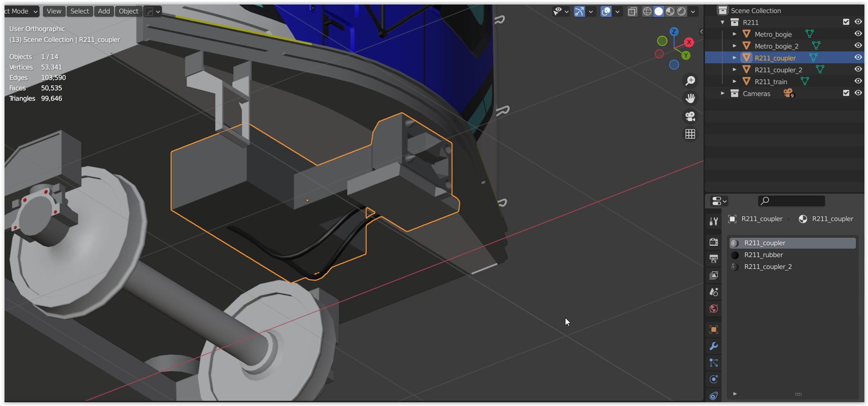Click the red X axis gizmo handle
Image resolution: width=868 pixels, height=406 pixels.
pos(689,42)
